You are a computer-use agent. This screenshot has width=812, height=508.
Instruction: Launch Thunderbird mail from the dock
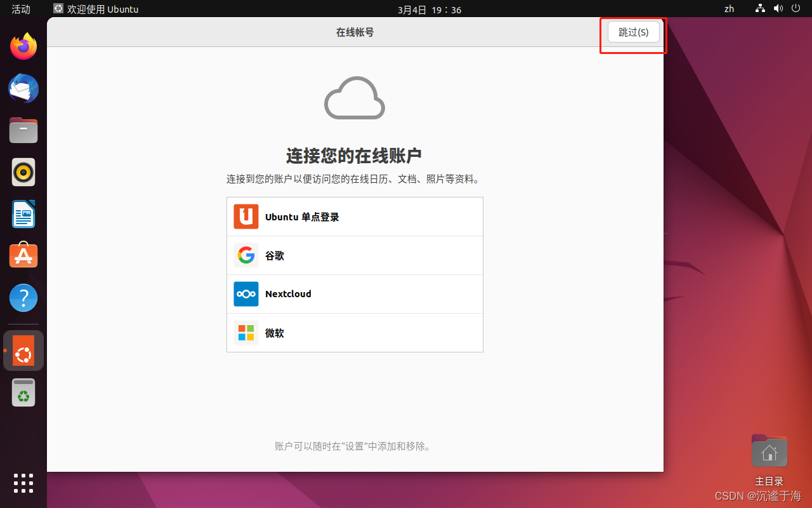23,88
